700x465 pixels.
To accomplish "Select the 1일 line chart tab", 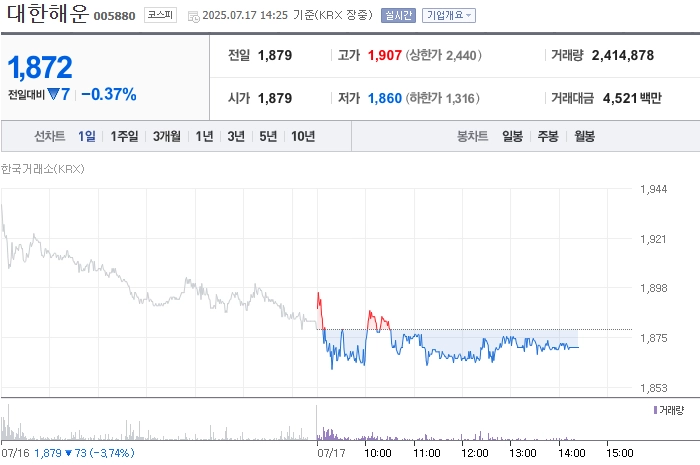I will [x=87, y=136].
